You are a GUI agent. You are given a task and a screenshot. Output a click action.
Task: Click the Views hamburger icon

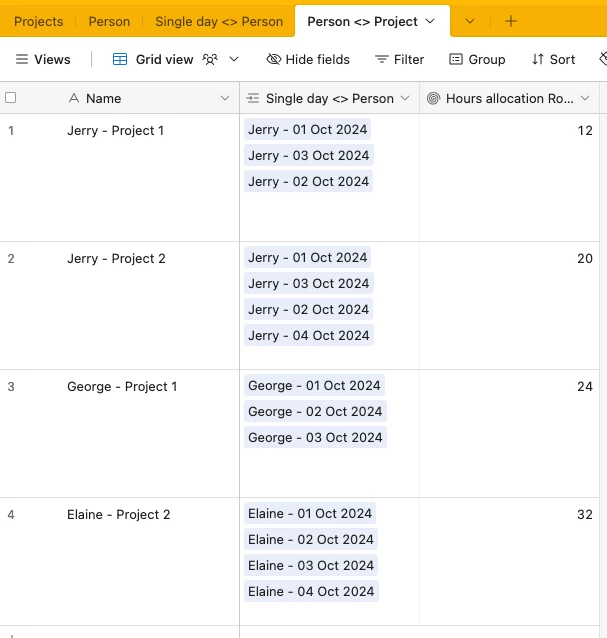[22, 59]
